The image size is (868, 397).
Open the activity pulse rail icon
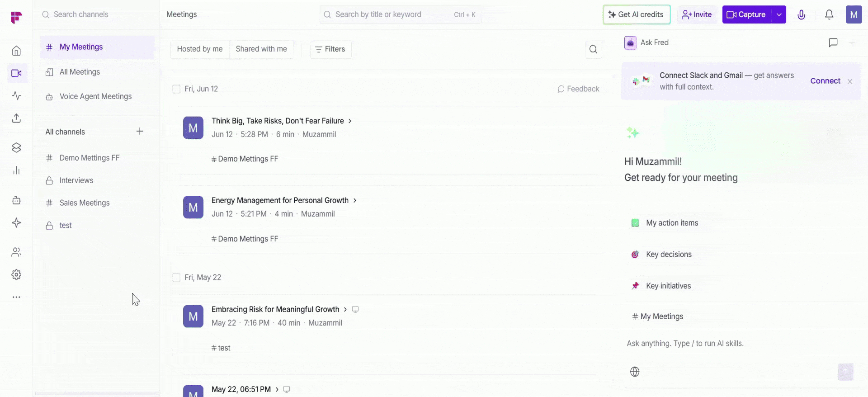[16, 95]
